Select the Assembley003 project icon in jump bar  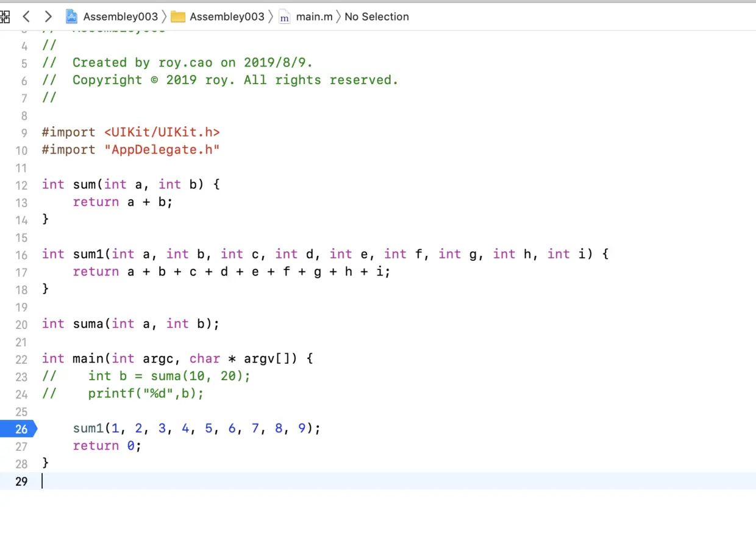pos(71,16)
